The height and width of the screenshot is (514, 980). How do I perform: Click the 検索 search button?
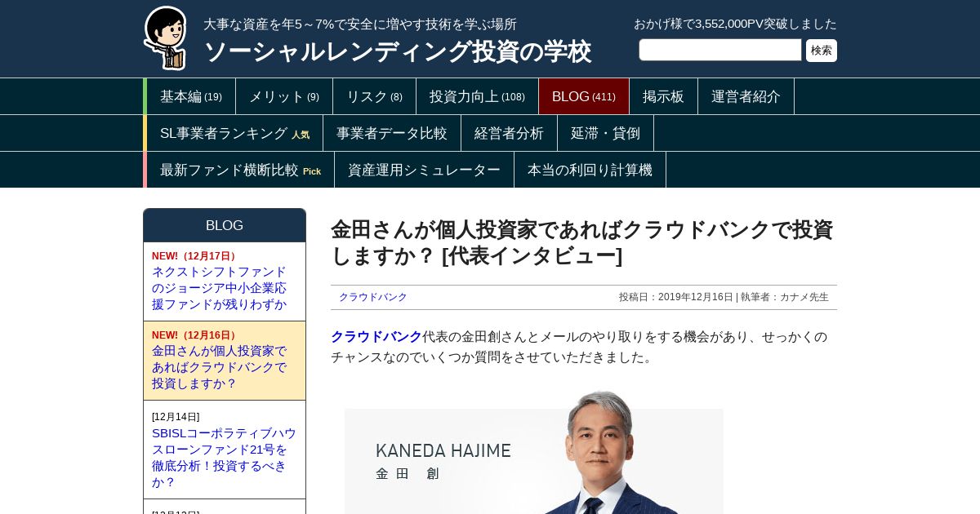click(x=822, y=51)
